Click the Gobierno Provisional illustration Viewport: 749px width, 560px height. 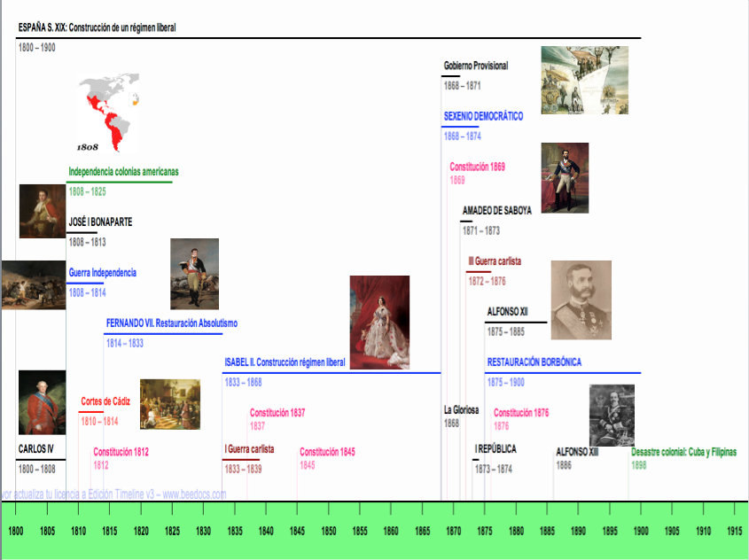pyautogui.click(x=584, y=81)
